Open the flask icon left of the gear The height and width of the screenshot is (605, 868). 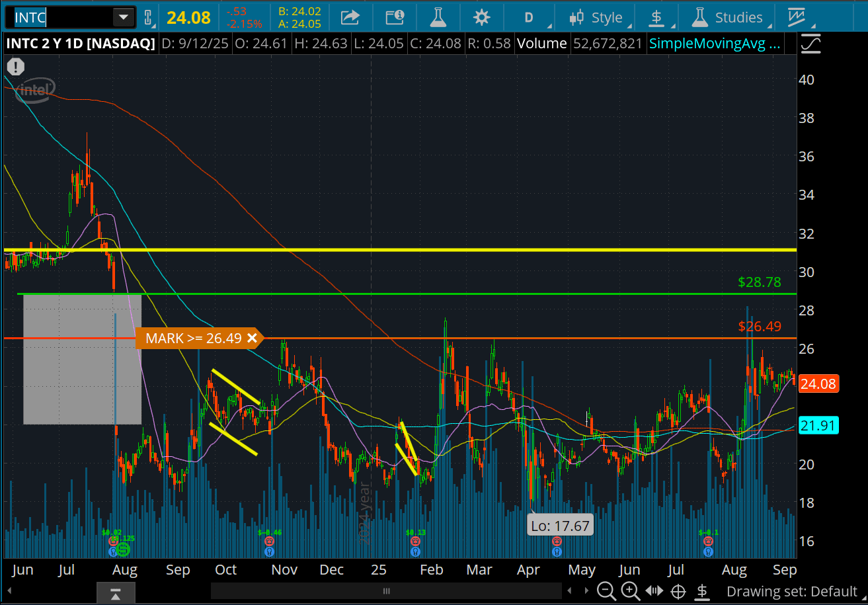pyautogui.click(x=438, y=17)
